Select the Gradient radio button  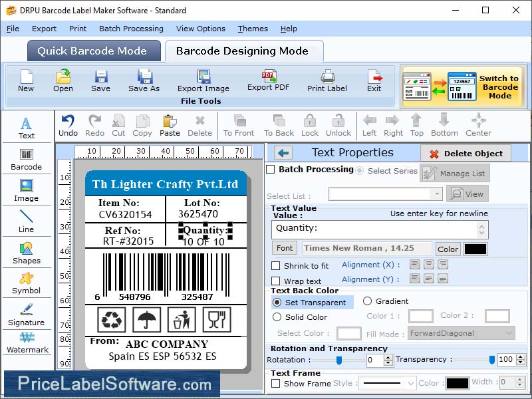[368, 301]
